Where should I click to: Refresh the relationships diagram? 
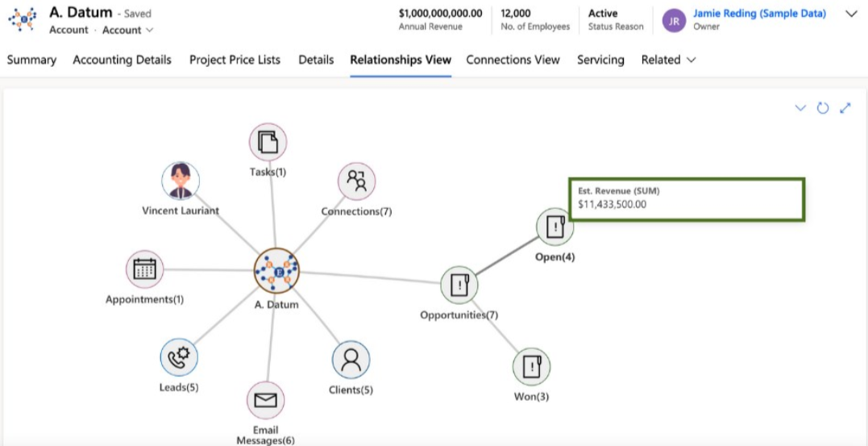pos(823,108)
